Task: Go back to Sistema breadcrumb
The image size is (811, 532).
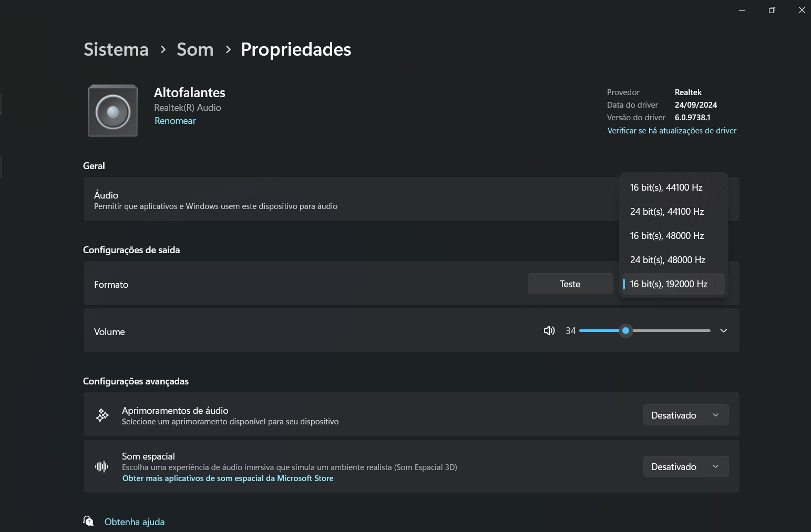Action: (116, 49)
